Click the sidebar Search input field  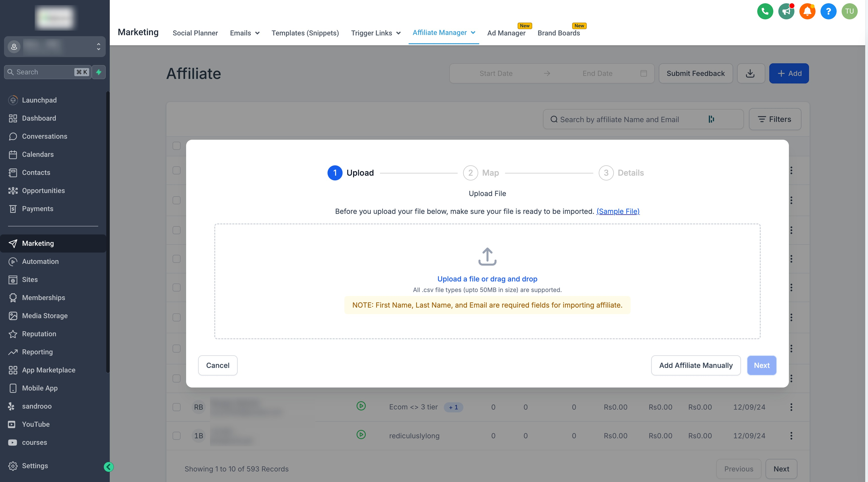click(x=44, y=72)
